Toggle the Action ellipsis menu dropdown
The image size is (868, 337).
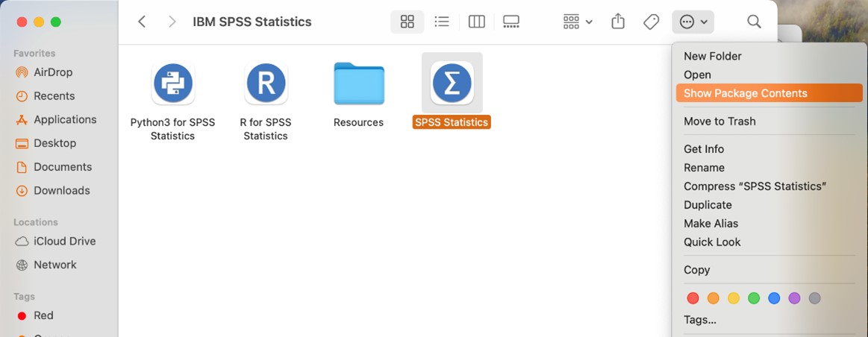693,22
